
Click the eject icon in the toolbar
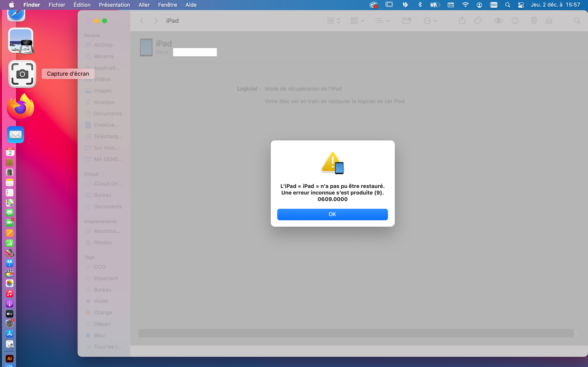(x=549, y=21)
